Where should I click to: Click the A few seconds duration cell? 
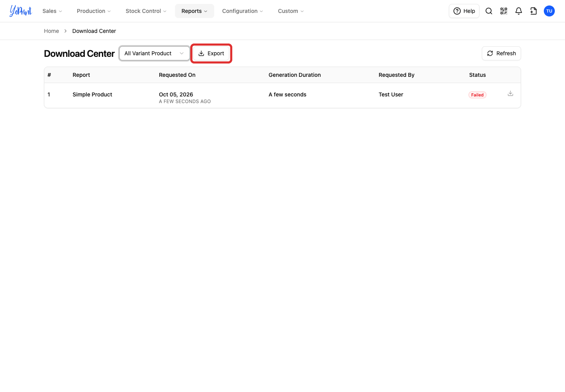(288, 94)
